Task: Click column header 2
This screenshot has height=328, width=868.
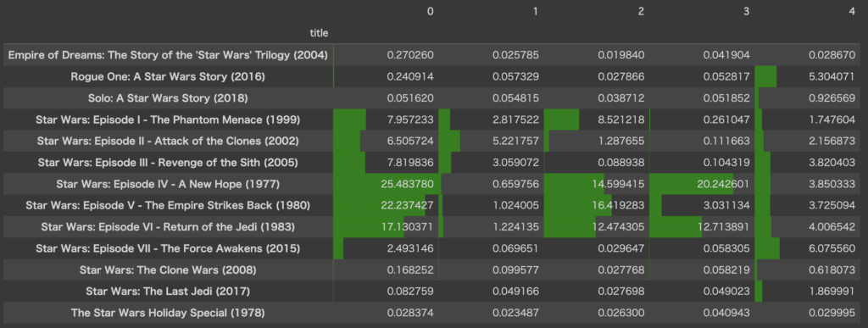Action: coord(641,11)
